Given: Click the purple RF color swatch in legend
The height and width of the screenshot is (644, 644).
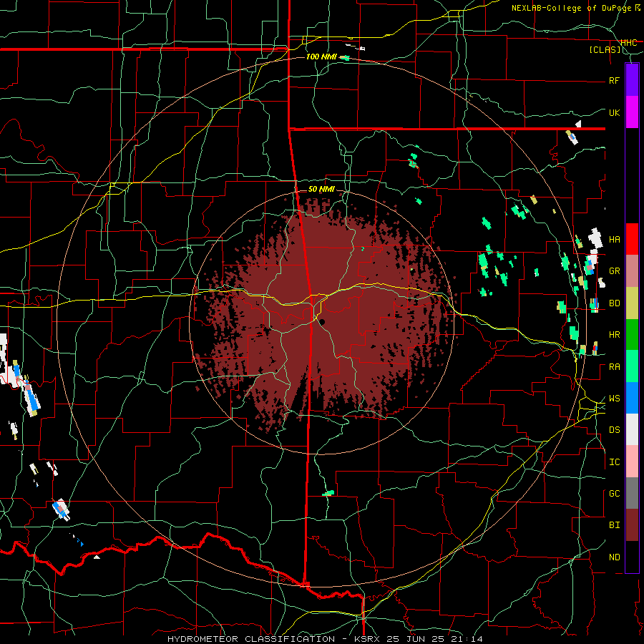Looking at the screenshot, I should coord(632,80).
